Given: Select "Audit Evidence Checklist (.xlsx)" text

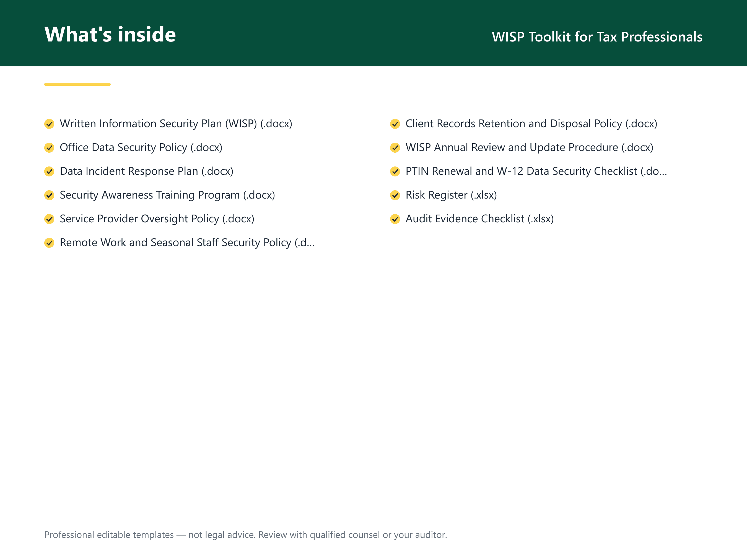Looking at the screenshot, I should click(x=479, y=219).
